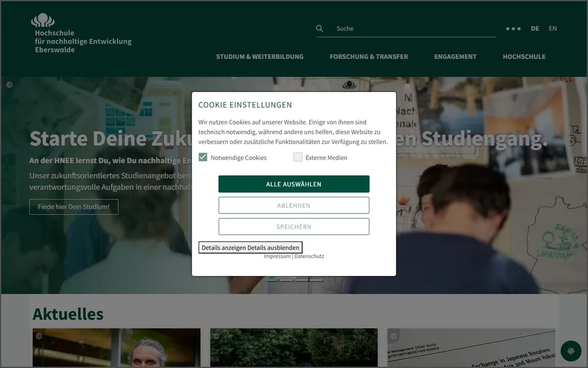
Task: Click copyright icon on third news card
Action: point(393,336)
